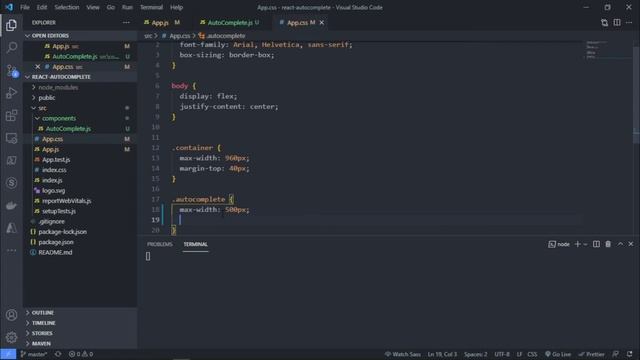Click the remote window indicator in status bar

pos(8,354)
